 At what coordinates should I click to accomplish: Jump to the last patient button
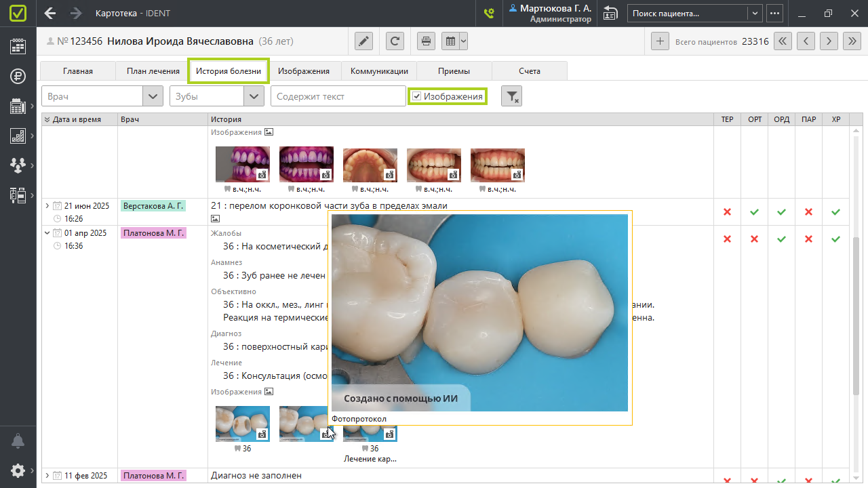click(852, 41)
